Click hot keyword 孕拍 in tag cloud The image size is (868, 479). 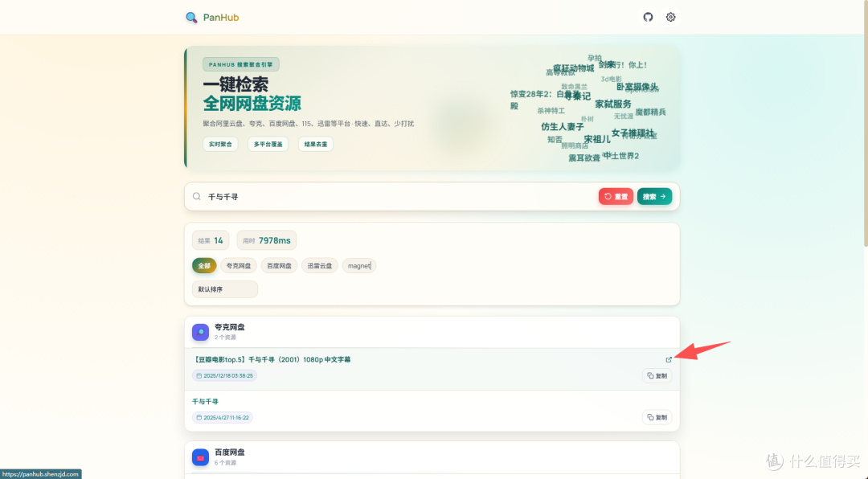click(594, 58)
